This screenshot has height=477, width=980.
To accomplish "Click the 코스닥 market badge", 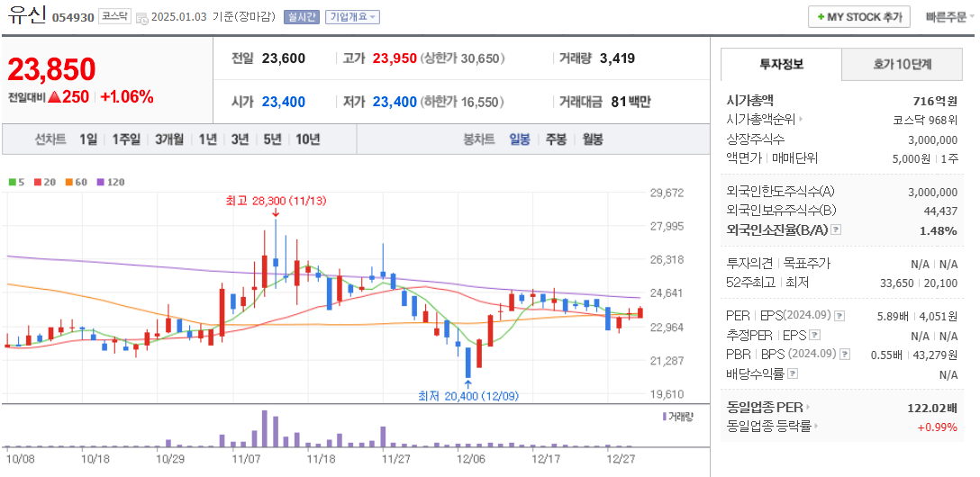I will (x=115, y=17).
